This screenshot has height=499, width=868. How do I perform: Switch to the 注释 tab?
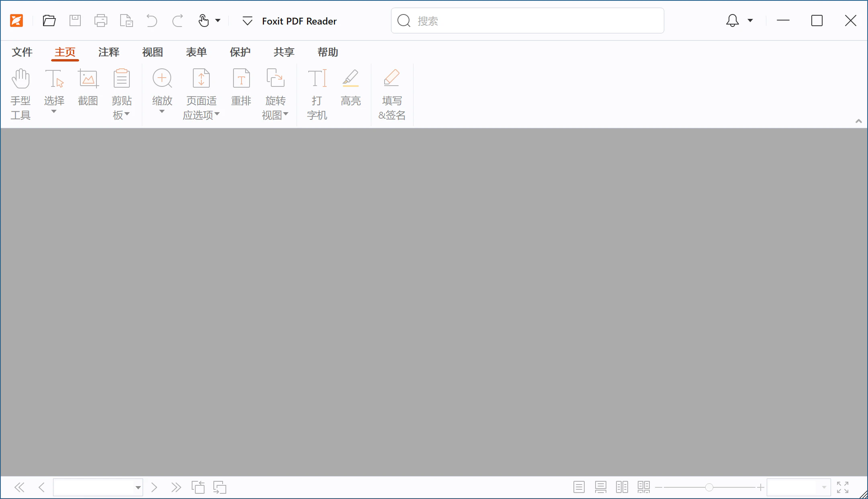point(109,52)
